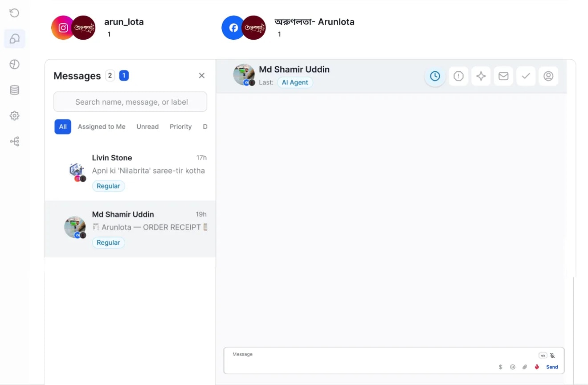
Task: Click the refresh icon in the left sidebar
Action: click(x=14, y=13)
